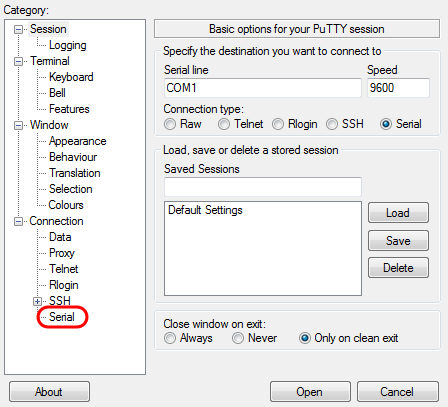Screen dimensions: 448x407
Task: Open the Serial category in tree
Action: pyautogui.click(x=62, y=317)
